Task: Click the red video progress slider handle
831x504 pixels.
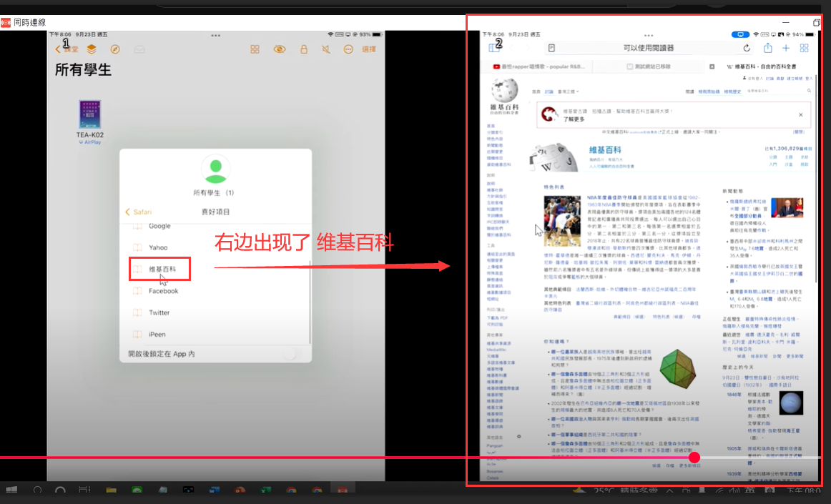Action: [x=694, y=457]
